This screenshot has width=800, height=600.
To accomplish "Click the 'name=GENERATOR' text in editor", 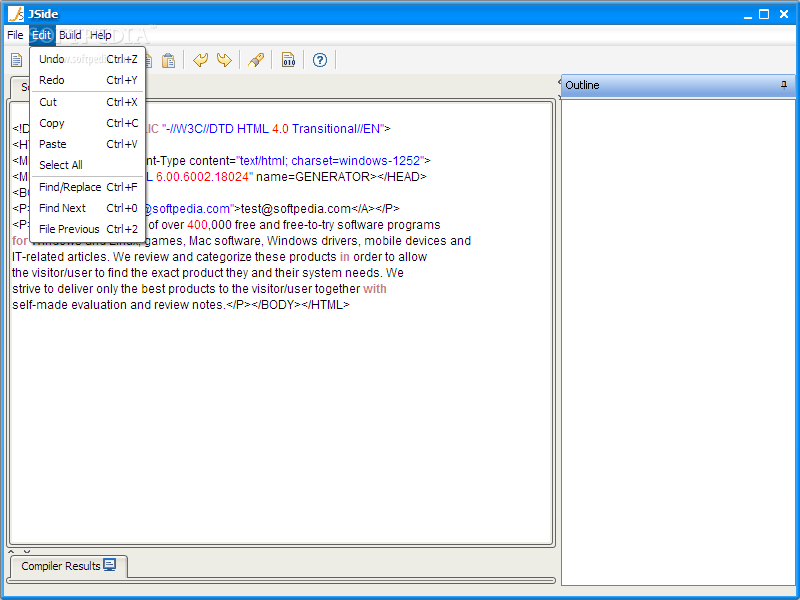I will [x=313, y=177].
